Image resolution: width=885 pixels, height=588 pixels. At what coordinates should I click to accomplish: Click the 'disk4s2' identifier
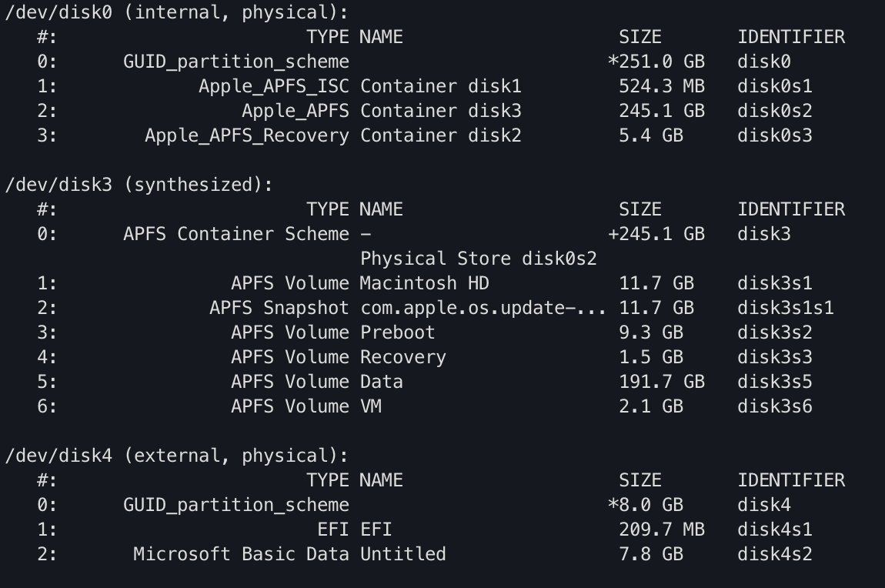click(x=774, y=554)
